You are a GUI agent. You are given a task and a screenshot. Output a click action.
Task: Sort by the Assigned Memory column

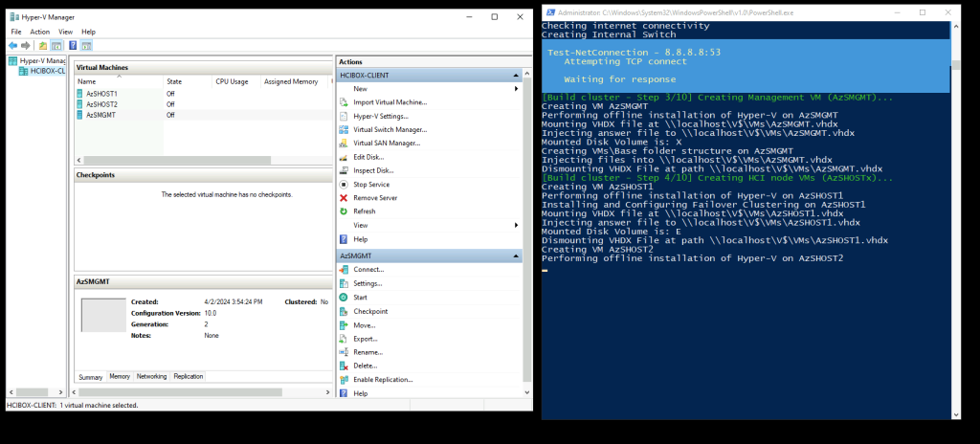(294, 81)
